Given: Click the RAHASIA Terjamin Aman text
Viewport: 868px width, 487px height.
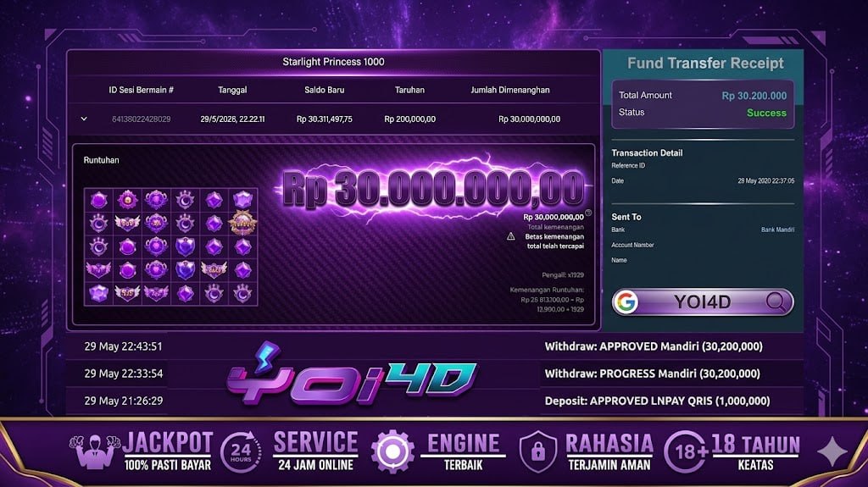Looking at the screenshot, I should tap(609, 451).
